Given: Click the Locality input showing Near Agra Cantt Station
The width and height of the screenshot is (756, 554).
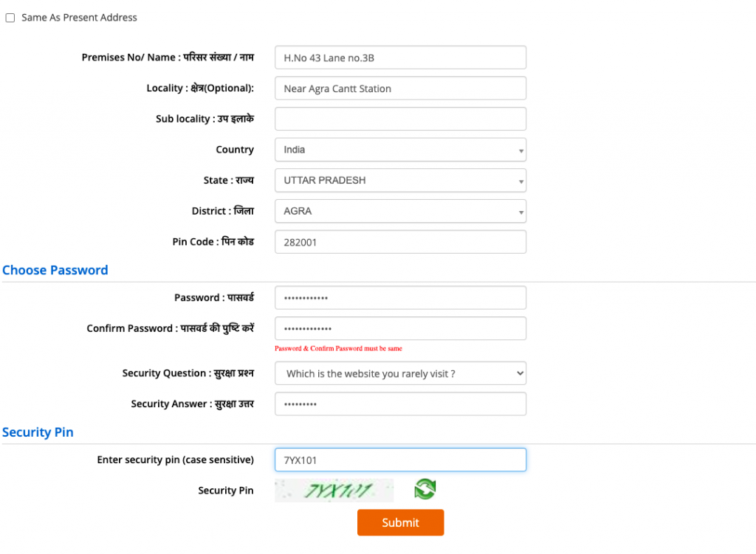Looking at the screenshot, I should tap(400, 88).
